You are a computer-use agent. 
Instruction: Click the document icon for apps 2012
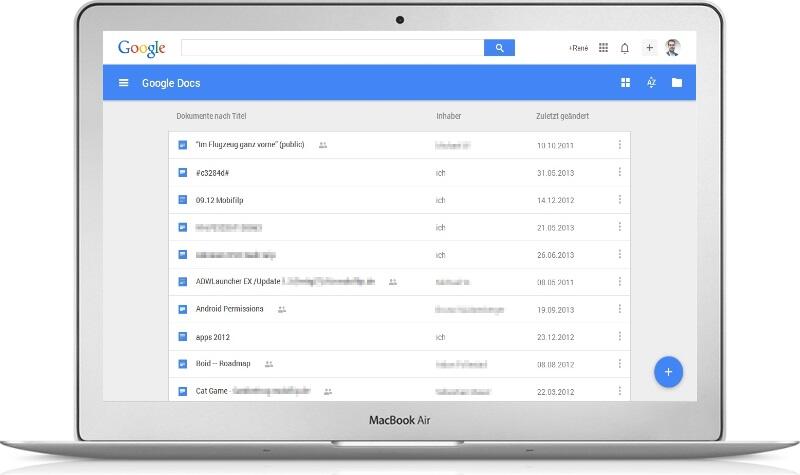click(183, 337)
